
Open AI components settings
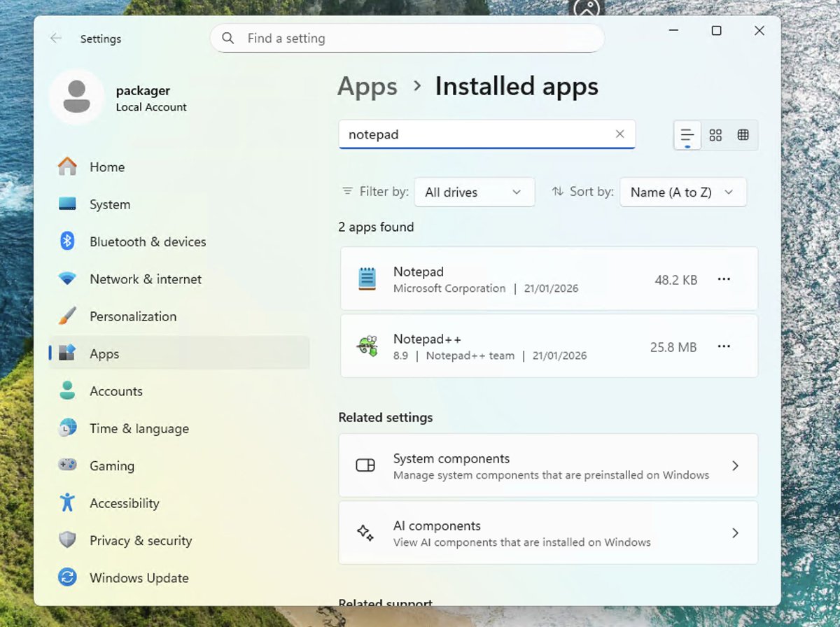click(x=549, y=533)
